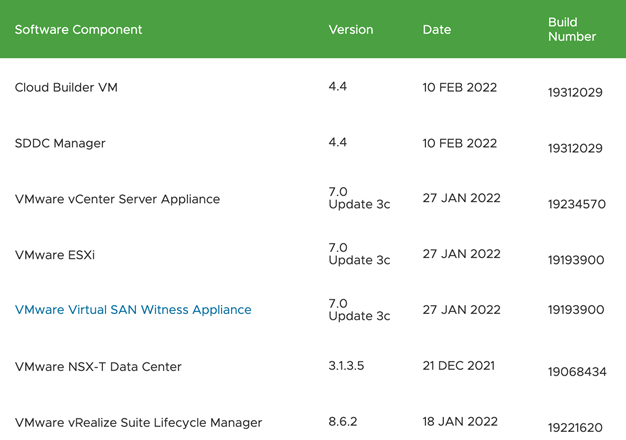Click the Cloud Builder VM component name
626x440 pixels.
66,88
